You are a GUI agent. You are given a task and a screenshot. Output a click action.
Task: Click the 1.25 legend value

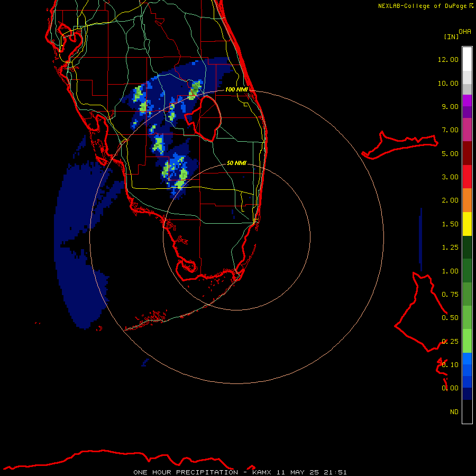click(450, 248)
